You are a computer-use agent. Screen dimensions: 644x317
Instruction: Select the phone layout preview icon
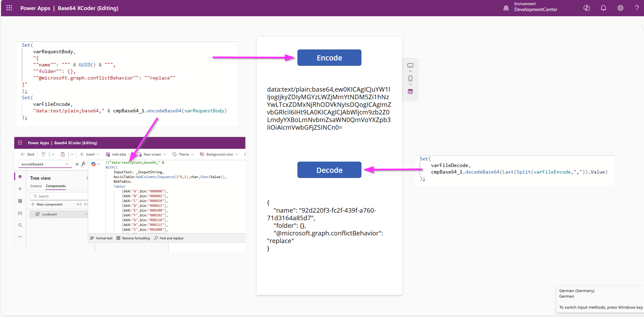pos(410,78)
